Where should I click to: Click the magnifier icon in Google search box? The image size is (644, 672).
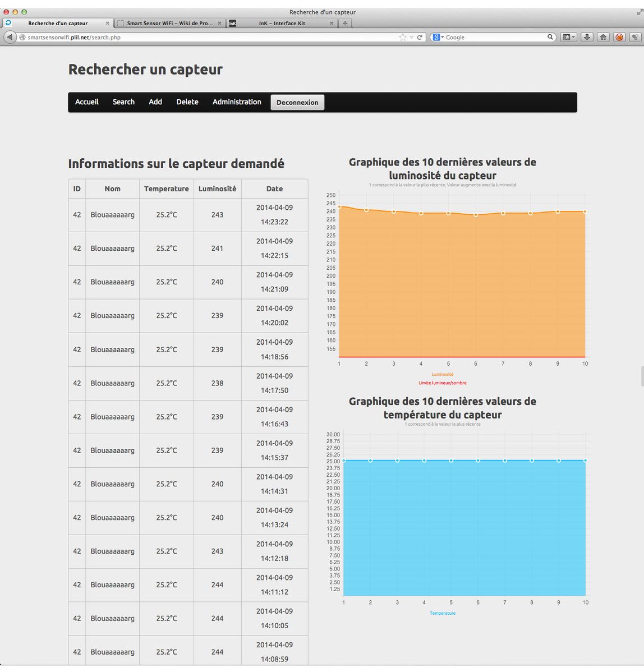point(550,37)
